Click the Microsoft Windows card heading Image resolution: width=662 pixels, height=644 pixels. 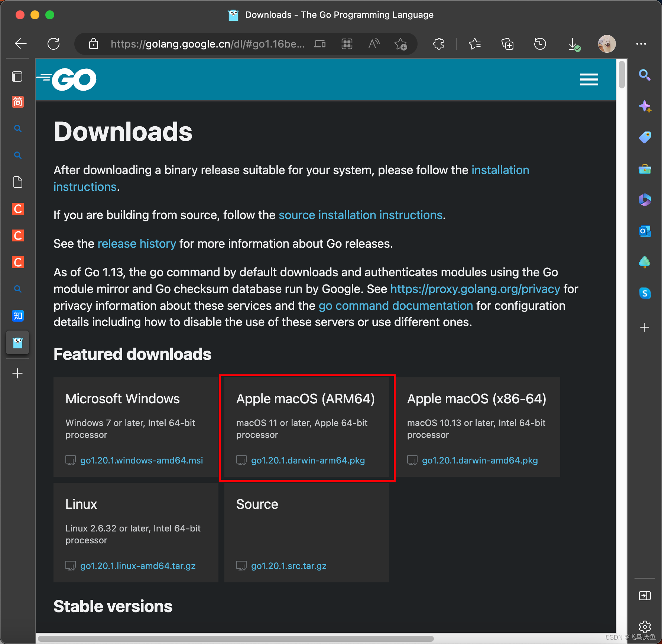click(x=123, y=399)
